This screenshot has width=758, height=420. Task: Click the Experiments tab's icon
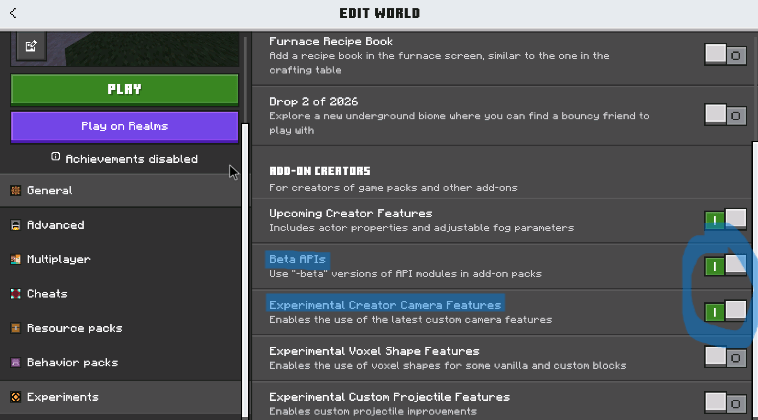point(15,397)
